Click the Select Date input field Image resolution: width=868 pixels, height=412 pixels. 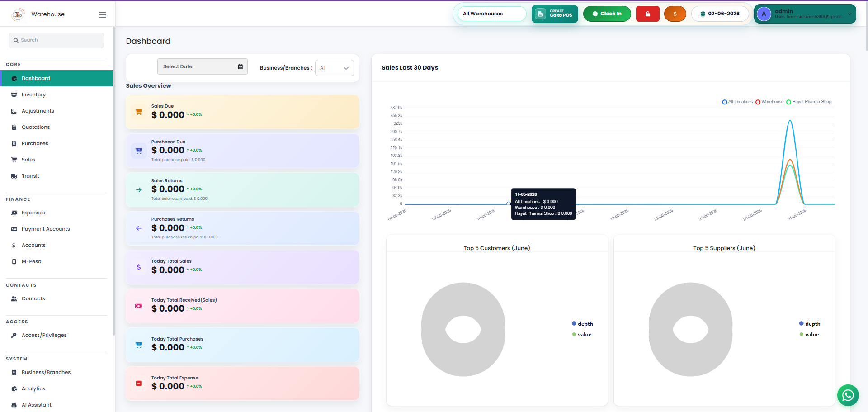coord(202,66)
